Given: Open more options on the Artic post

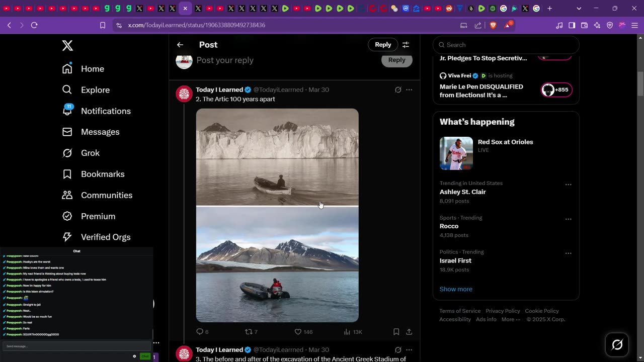Looking at the screenshot, I should (409, 89).
